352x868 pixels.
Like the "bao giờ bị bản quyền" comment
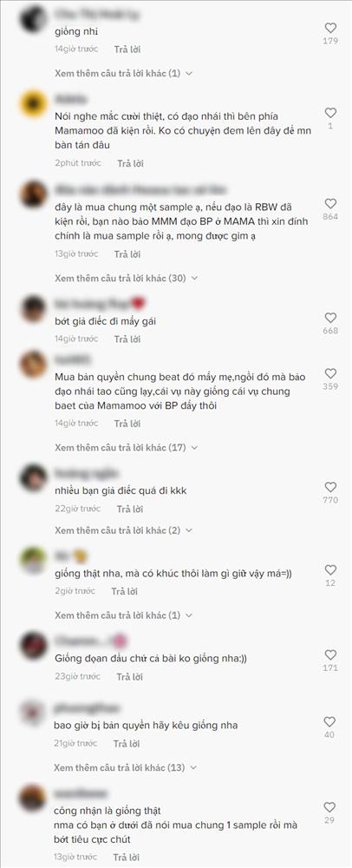[x=330, y=722]
